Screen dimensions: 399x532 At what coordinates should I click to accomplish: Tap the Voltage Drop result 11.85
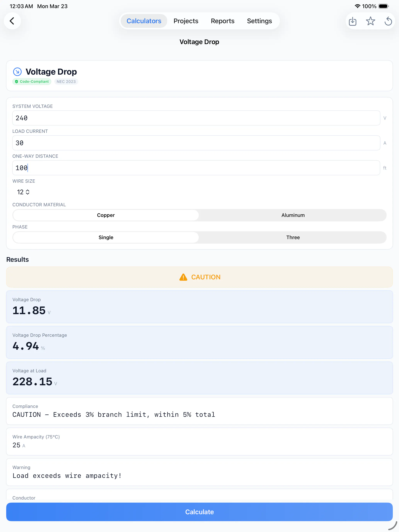click(x=29, y=310)
